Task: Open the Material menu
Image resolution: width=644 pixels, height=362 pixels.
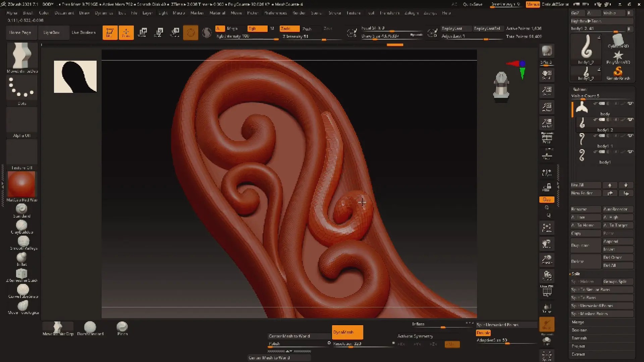Action: (217, 13)
